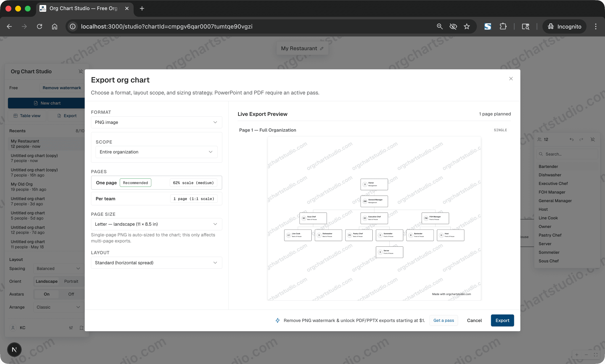This screenshot has width=605, height=364.
Task: Click the zoom out minus icon
Action: coord(586,355)
